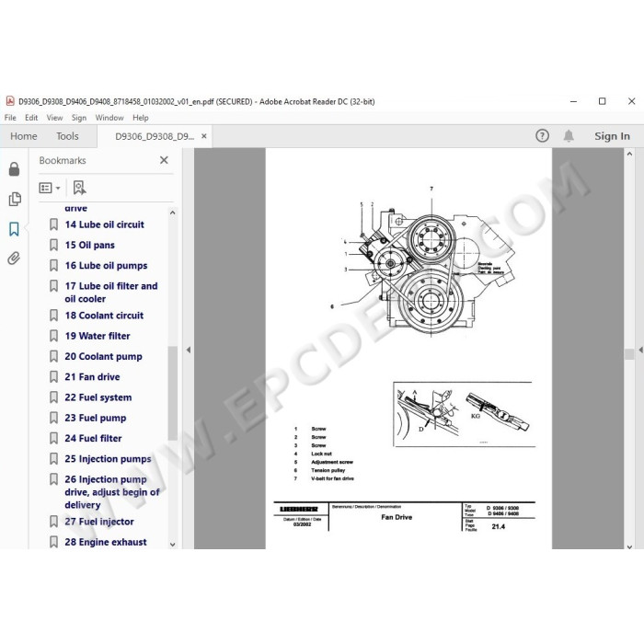This screenshot has width=644, height=644.
Task: Open the bookmarks options dropdown
Action: click(50, 188)
